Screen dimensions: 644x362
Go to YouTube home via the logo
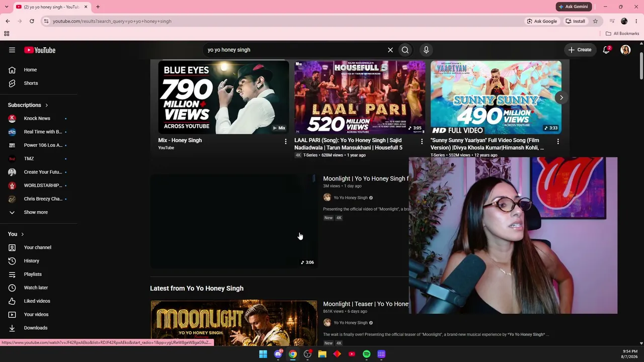(40, 50)
